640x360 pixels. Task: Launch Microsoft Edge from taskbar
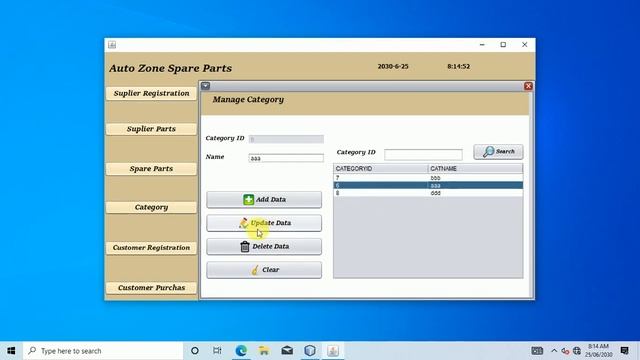tap(241, 351)
